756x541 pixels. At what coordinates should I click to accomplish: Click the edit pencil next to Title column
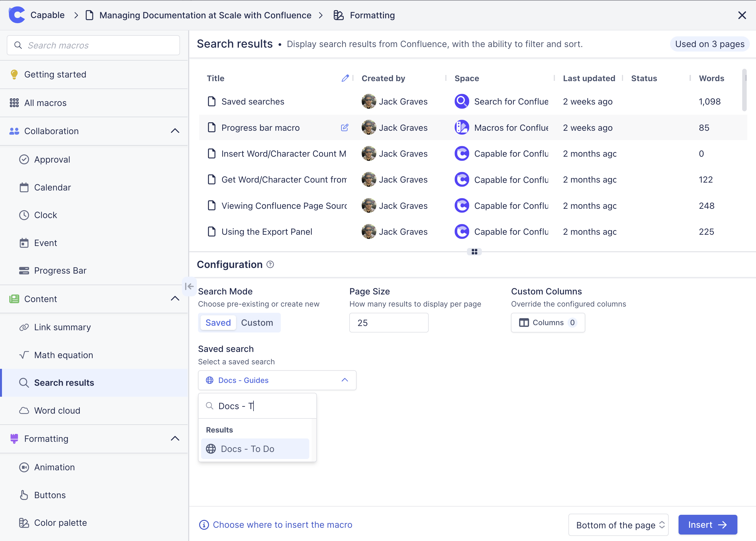click(345, 78)
